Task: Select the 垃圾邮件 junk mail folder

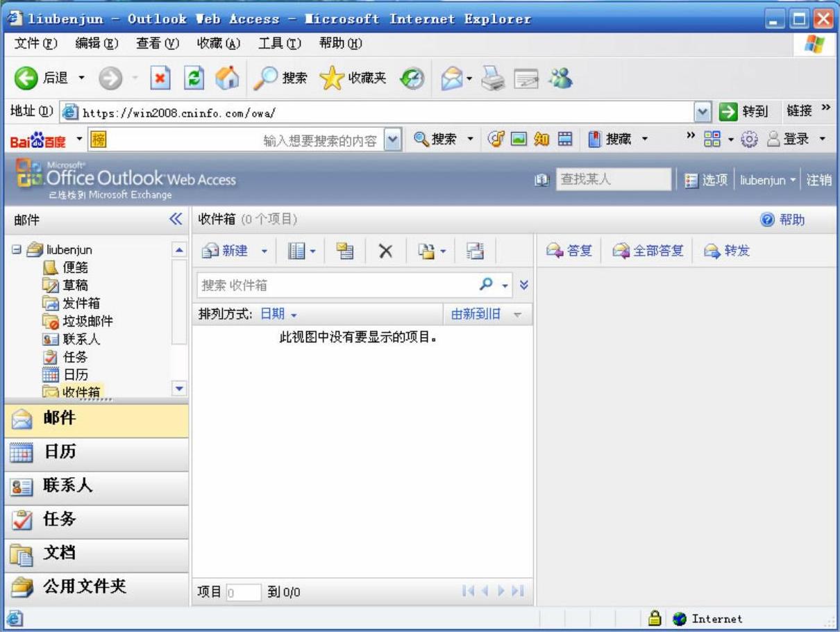Action: click(x=78, y=322)
